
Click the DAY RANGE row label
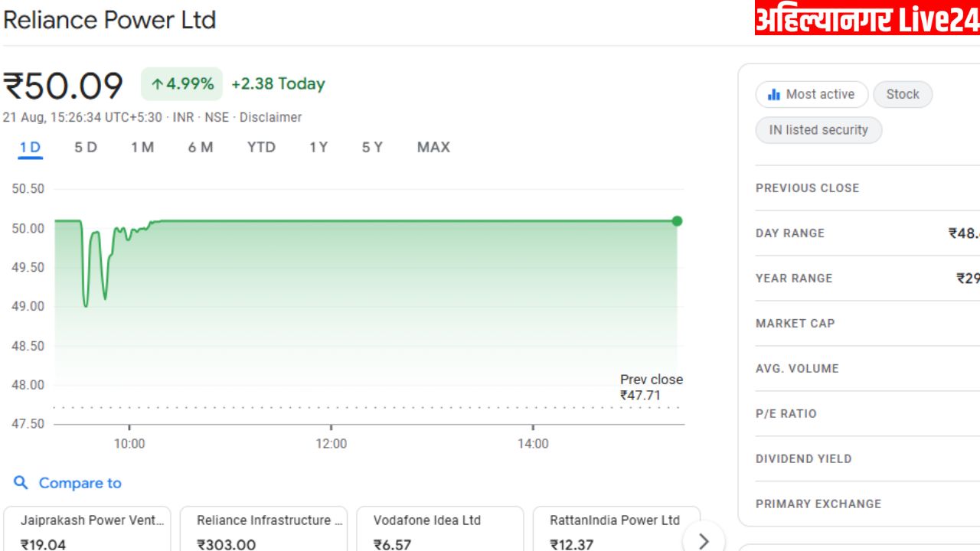pos(790,233)
